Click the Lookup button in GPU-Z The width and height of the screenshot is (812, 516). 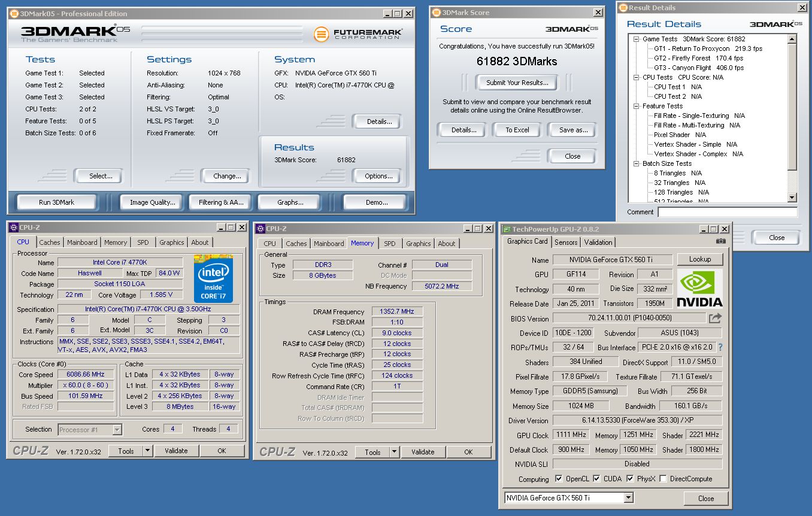pos(700,259)
